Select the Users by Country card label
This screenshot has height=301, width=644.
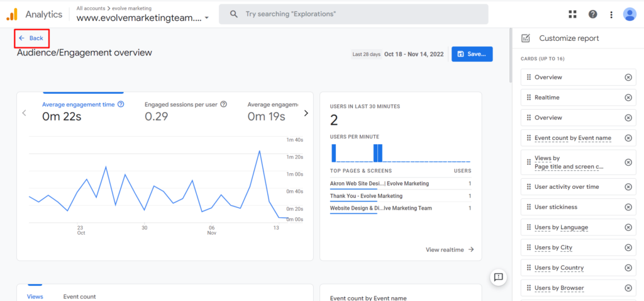coord(559,268)
